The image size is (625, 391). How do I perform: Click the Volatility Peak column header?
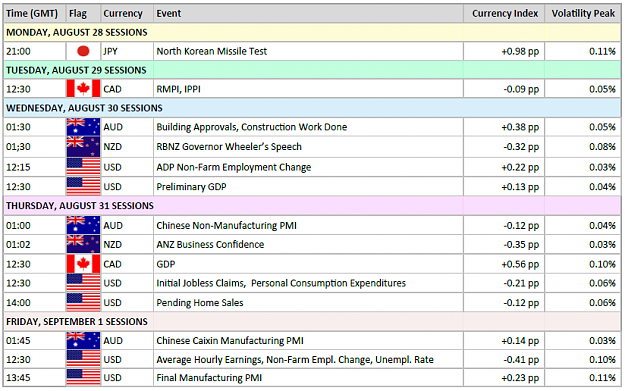point(583,14)
